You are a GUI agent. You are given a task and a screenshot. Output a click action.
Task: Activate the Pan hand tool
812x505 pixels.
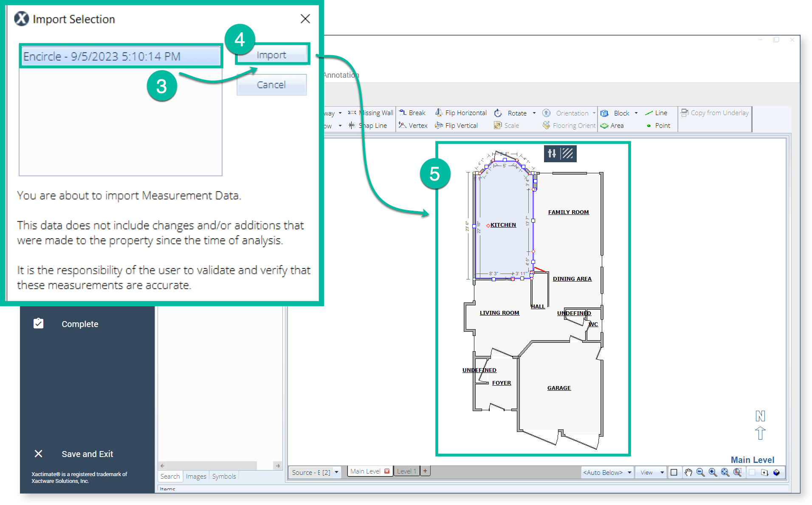coord(688,472)
